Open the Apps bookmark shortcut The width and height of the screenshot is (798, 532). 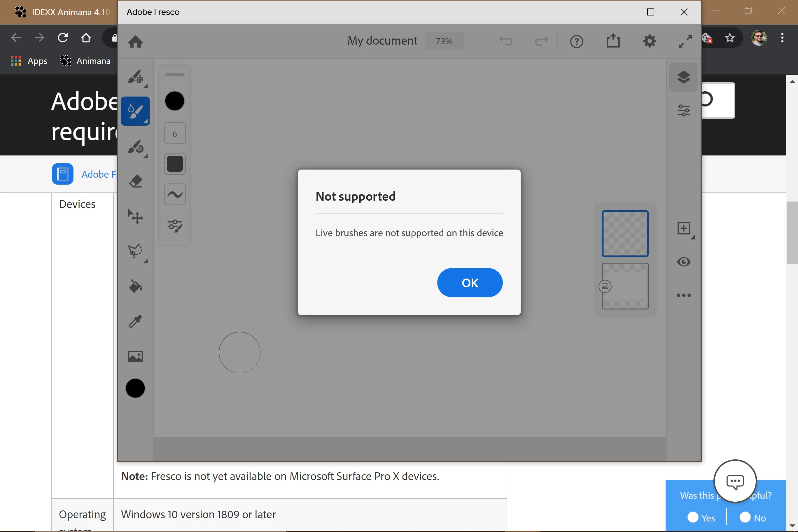click(29, 61)
